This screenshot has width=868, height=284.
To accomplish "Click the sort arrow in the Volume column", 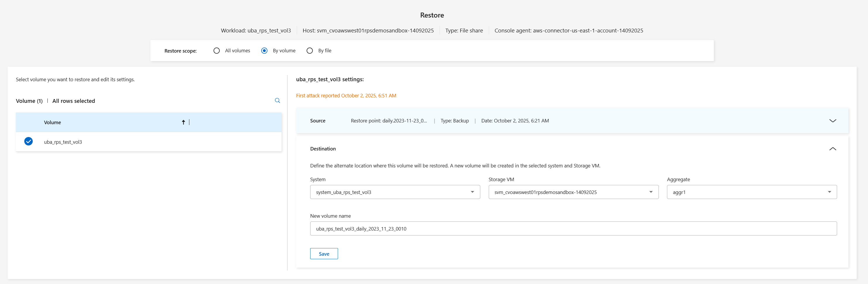I will pos(183,122).
